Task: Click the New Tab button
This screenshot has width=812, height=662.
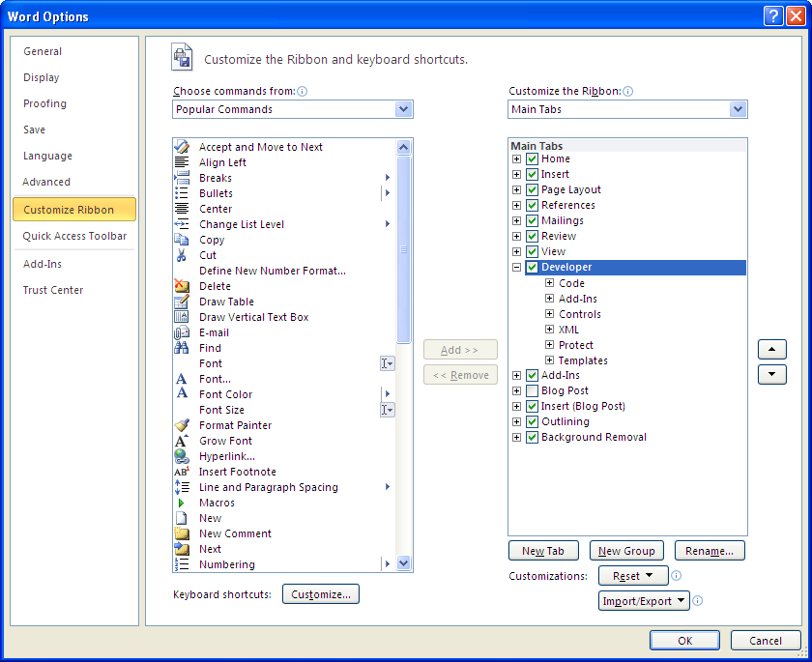Action: (x=543, y=551)
